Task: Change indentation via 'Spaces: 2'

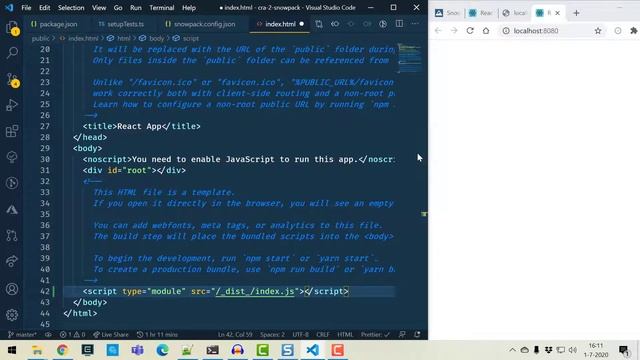Action: pos(272,335)
